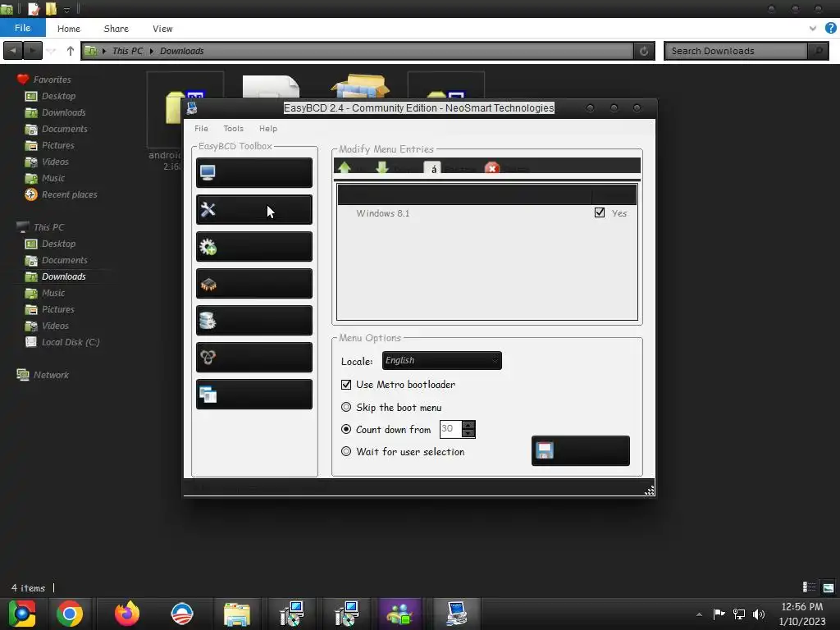Viewport: 840px width, 630px height.
Task: Select Windows 8.1 boot entry
Action: click(x=382, y=213)
